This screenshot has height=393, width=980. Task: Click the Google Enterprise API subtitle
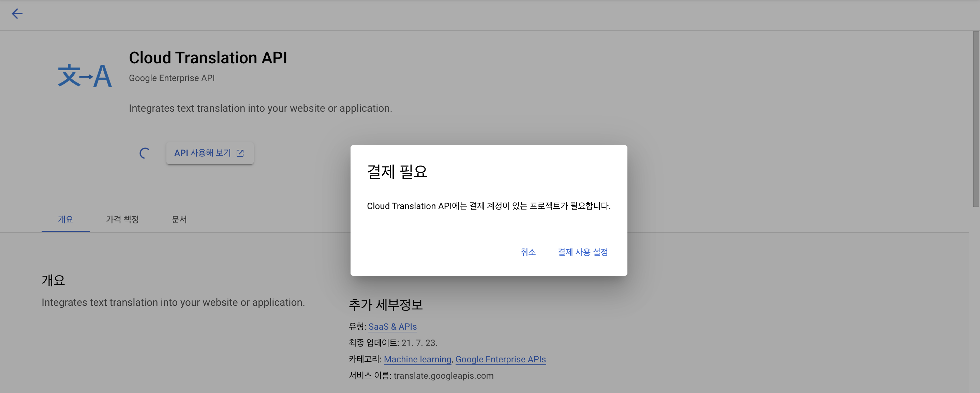click(x=172, y=78)
